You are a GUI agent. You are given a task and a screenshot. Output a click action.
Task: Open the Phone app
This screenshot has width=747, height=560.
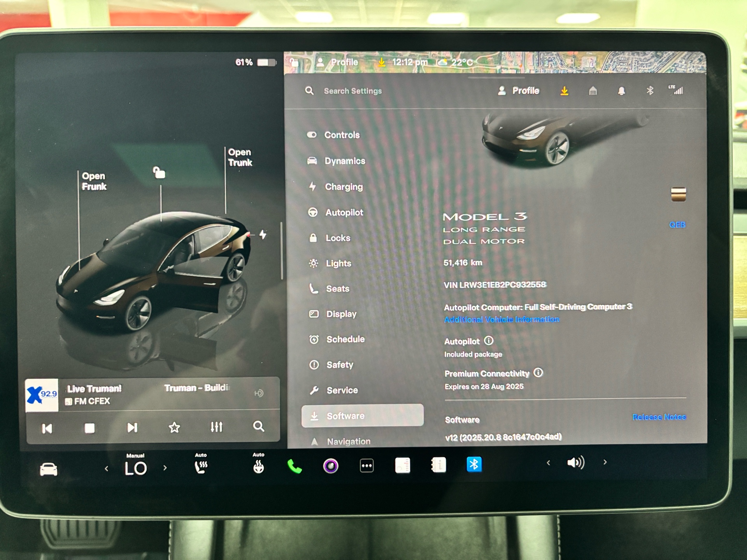(295, 466)
